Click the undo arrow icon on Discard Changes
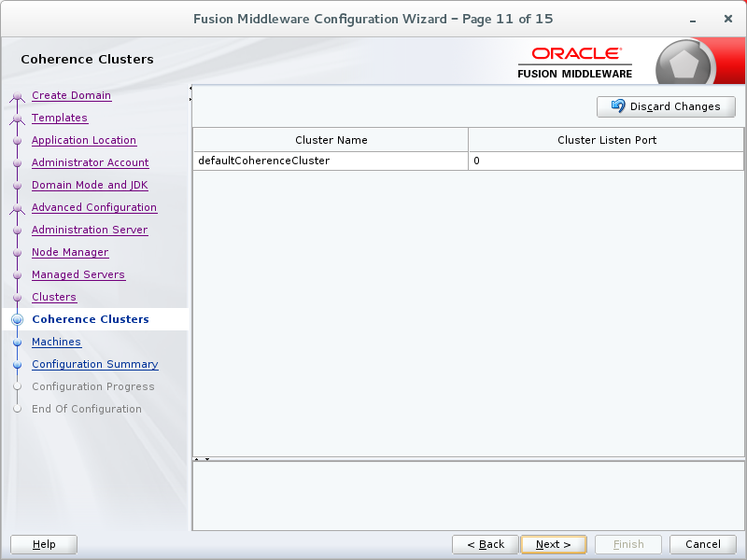Screen dimensions: 747x560 [618, 105]
